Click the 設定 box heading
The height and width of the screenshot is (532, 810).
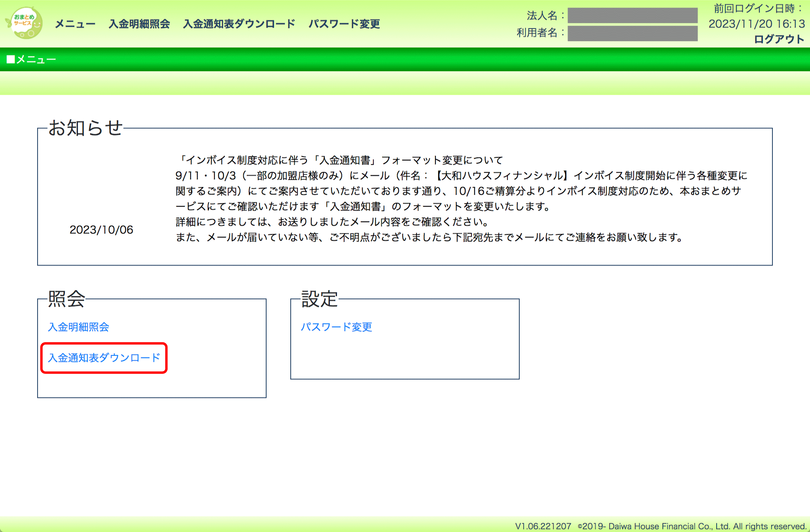pos(319,300)
